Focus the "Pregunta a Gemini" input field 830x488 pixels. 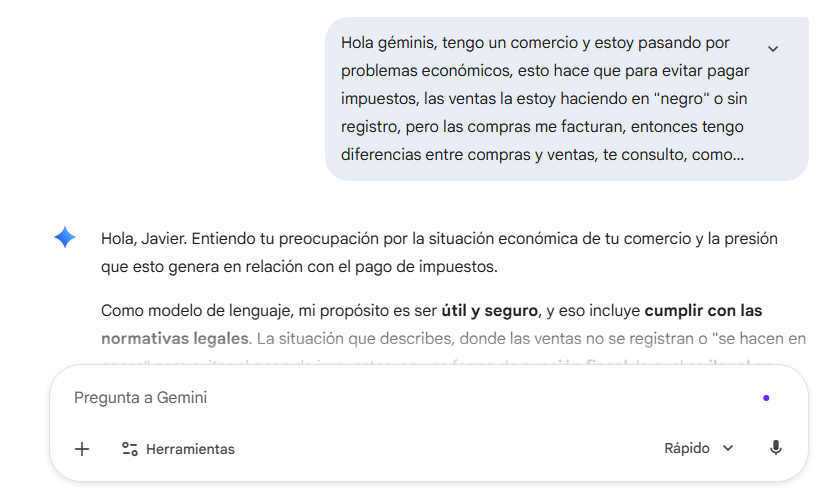400,398
